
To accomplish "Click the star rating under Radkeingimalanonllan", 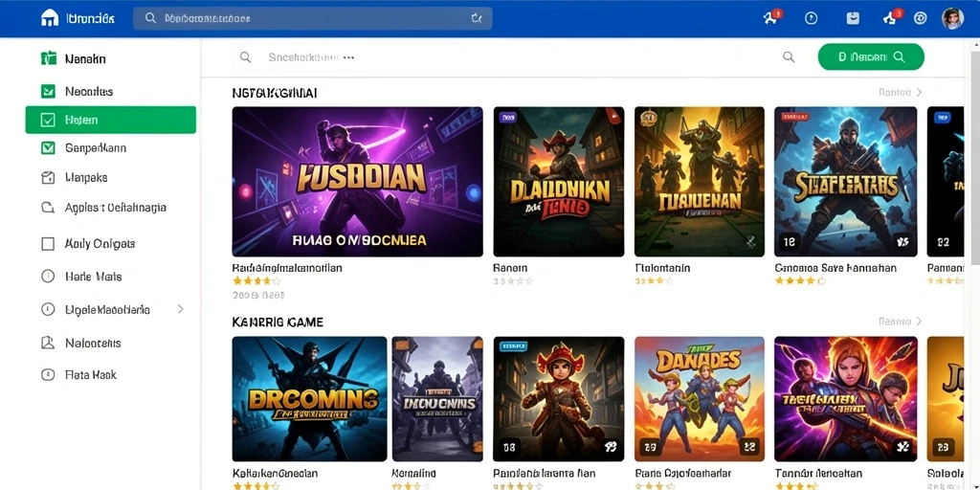I will click(256, 281).
